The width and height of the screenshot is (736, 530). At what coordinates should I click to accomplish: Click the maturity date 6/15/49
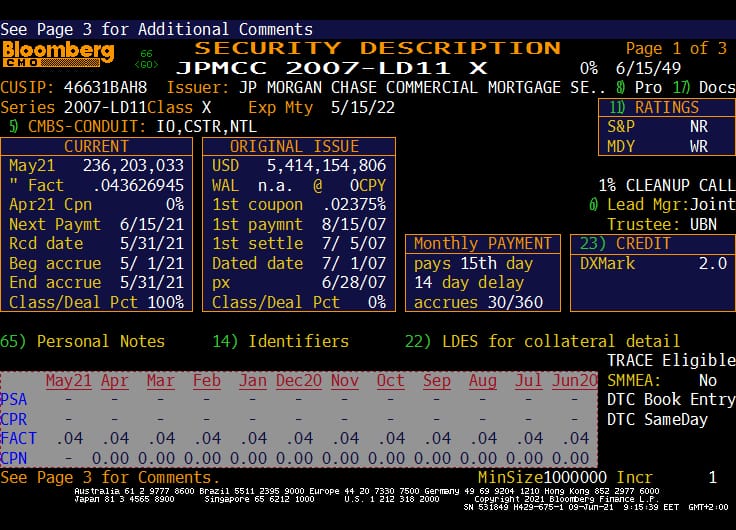[x=648, y=69]
